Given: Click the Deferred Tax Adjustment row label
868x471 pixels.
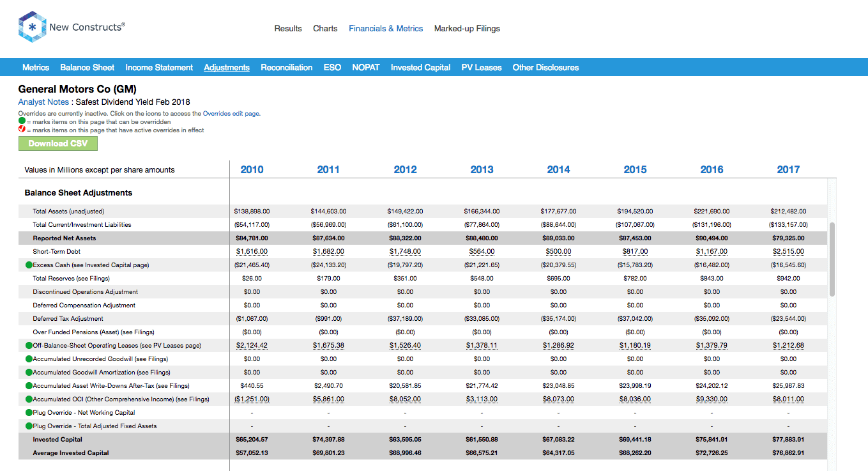Looking at the screenshot, I should pyautogui.click(x=68, y=319).
